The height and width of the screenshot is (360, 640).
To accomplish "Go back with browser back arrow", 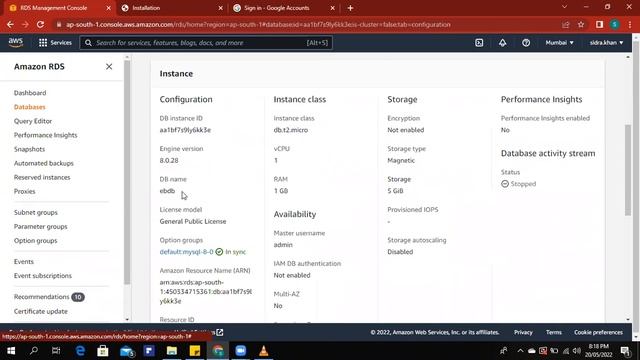I will point(10,24).
